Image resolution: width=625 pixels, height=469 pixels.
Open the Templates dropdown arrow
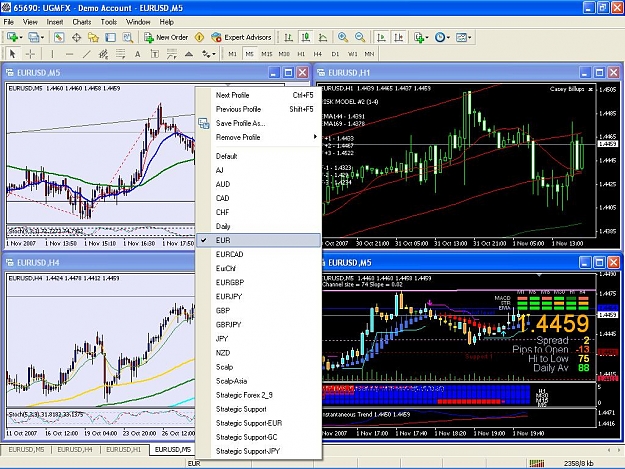[x=470, y=37]
